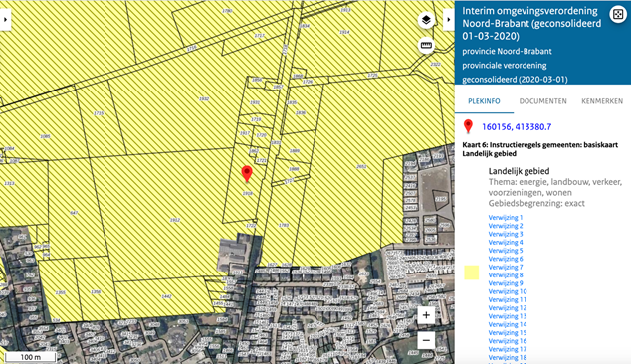
Task: Click the Gebiedsbegrenzing: exact text
Action: tap(536, 204)
